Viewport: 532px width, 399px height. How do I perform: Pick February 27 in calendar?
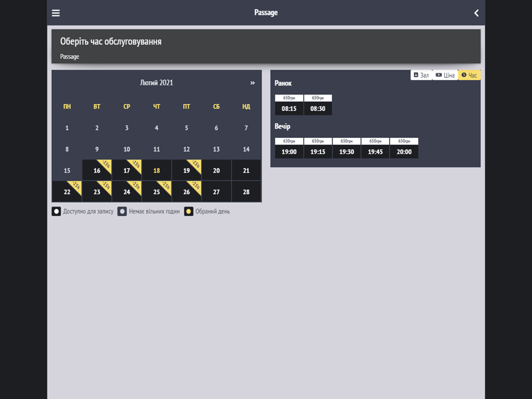click(217, 192)
